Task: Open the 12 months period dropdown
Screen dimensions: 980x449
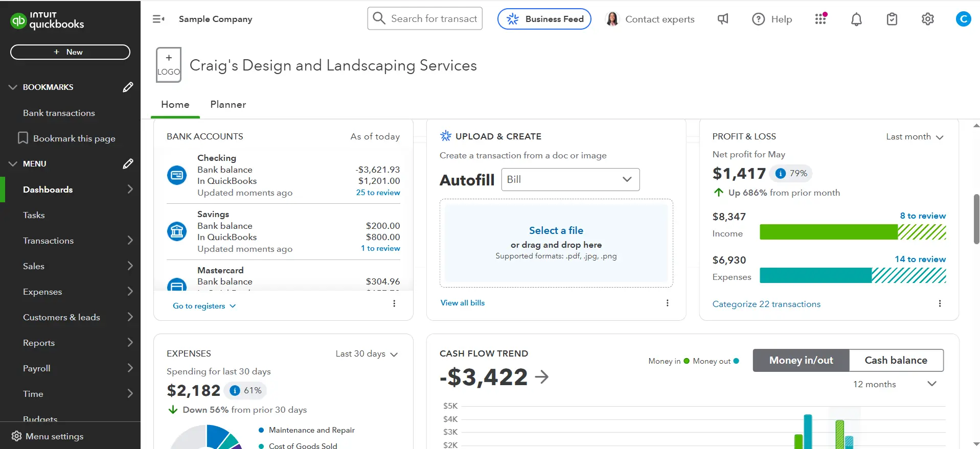Action: coord(895,384)
